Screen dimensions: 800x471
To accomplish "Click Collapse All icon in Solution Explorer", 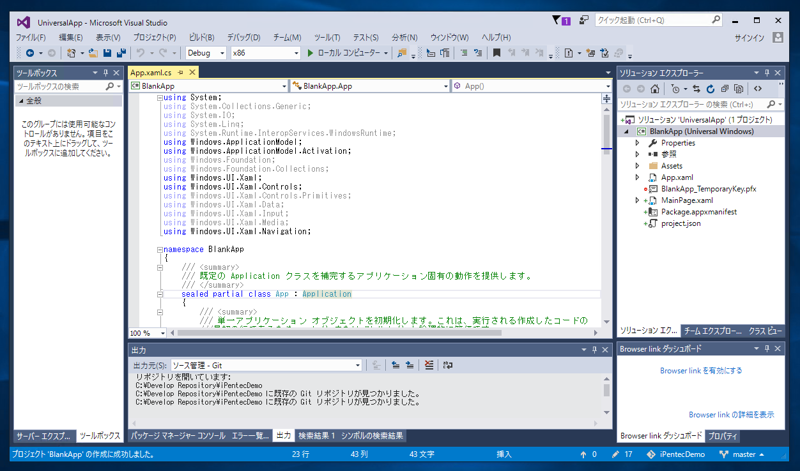I will tap(724, 89).
